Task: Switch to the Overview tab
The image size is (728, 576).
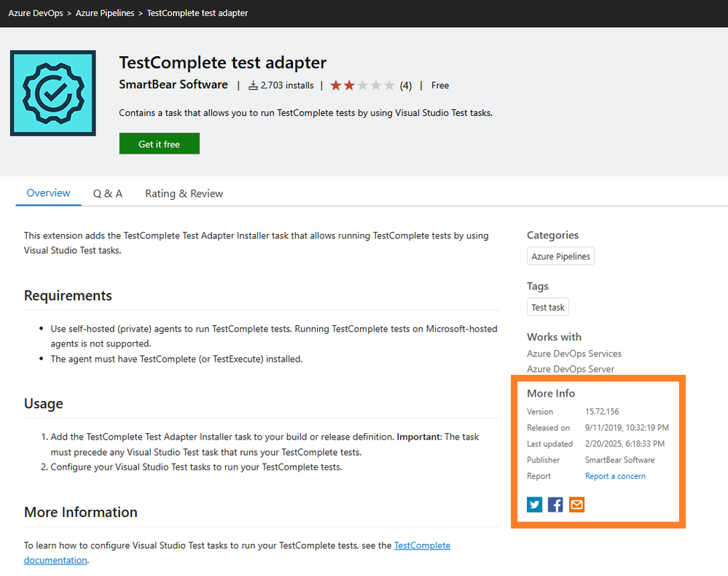Action: (48, 193)
